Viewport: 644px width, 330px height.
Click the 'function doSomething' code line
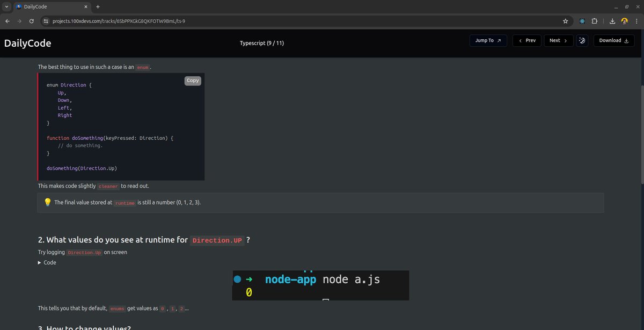[110, 138]
